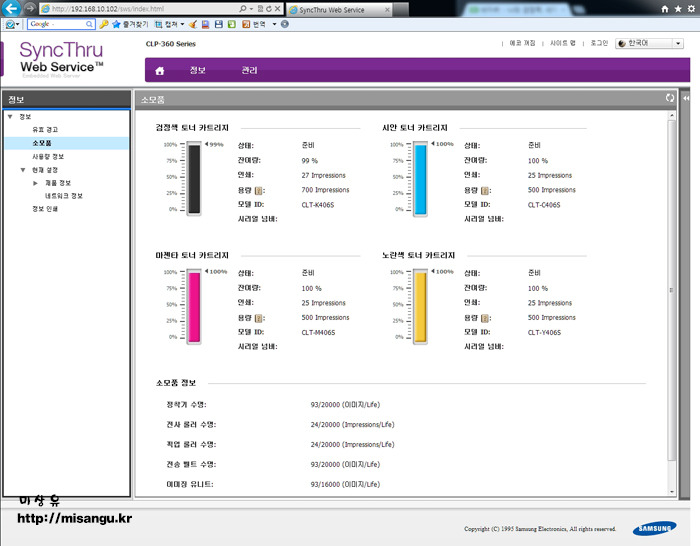The height and width of the screenshot is (546, 700).
Task: Click capacity help icon for cyan toner
Action: (x=485, y=191)
